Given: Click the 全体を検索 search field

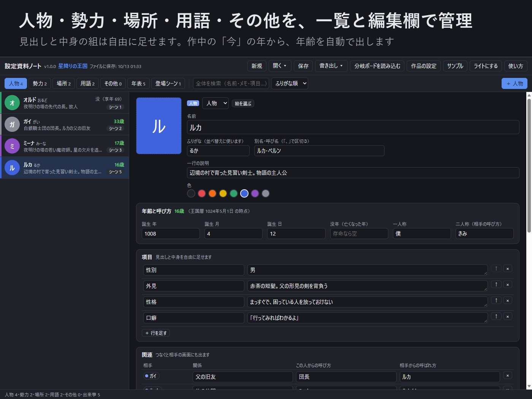Looking at the screenshot, I should [231, 84].
